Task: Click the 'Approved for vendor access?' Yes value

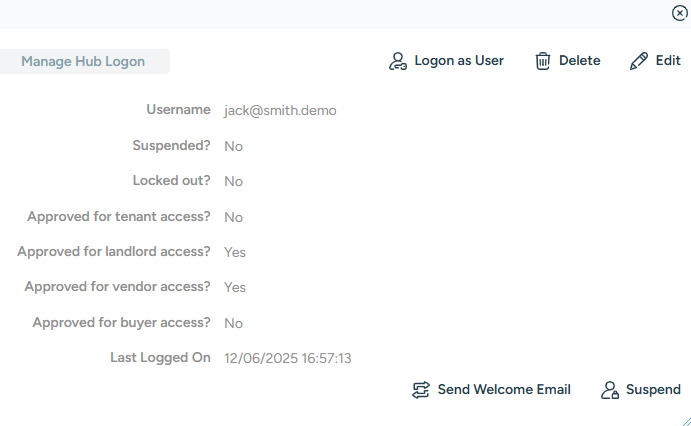Action: coord(235,287)
